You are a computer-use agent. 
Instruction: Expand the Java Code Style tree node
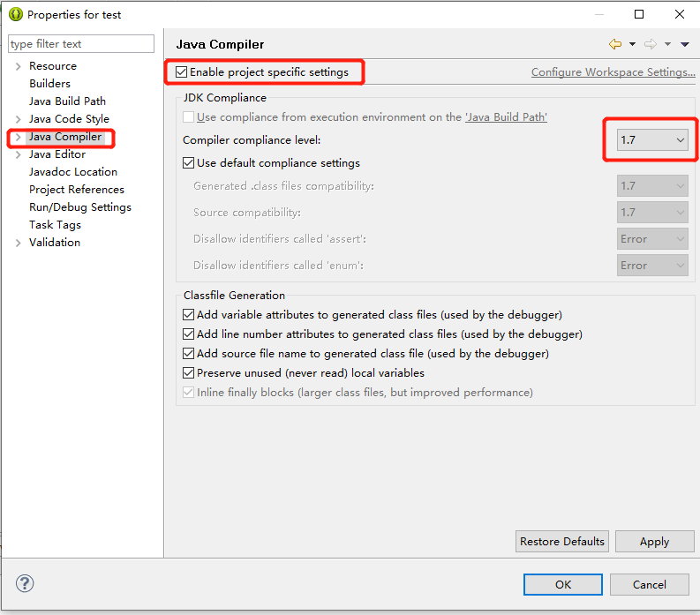point(19,119)
